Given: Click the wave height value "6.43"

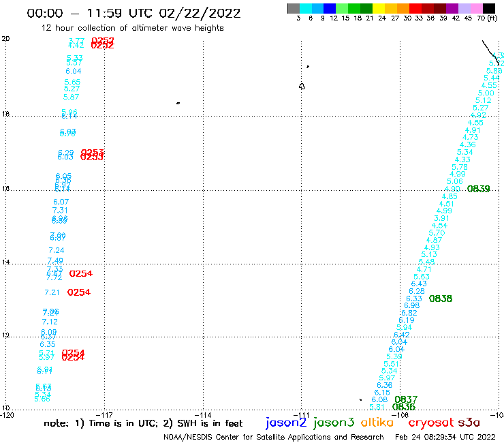Looking at the screenshot, I should (x=419, y=284).
